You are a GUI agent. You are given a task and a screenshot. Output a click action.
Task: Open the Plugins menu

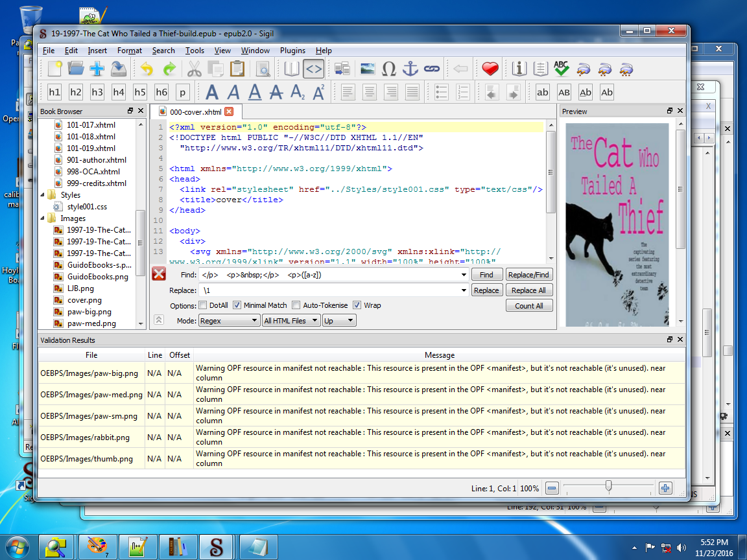[292, 51]
